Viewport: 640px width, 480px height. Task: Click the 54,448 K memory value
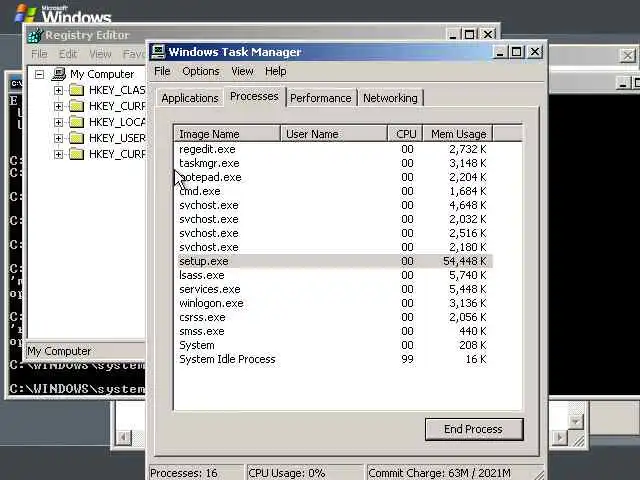[x=465, y=261]
